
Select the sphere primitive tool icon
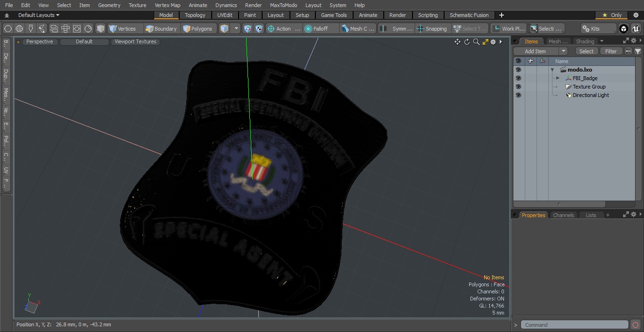(x=8, y=29)
